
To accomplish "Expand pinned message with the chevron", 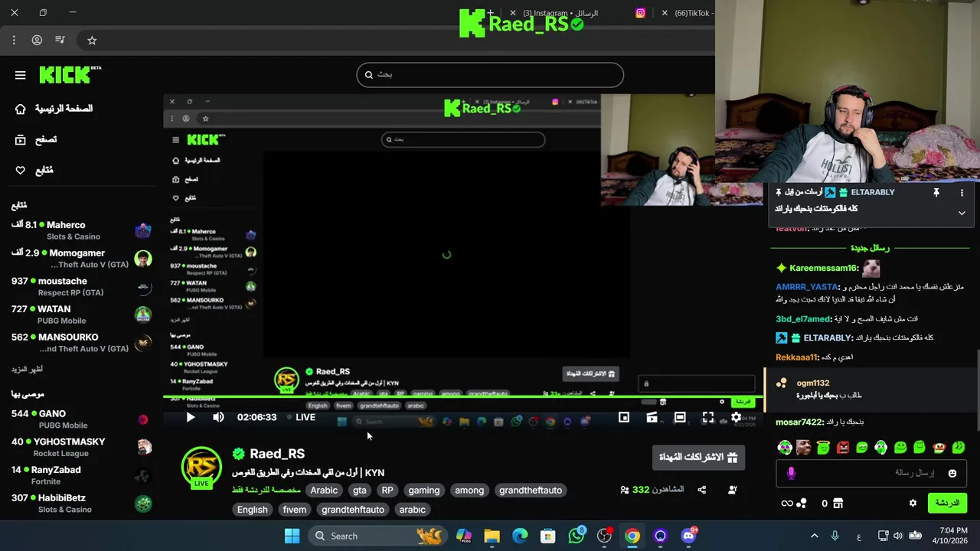I will [962, 213].
